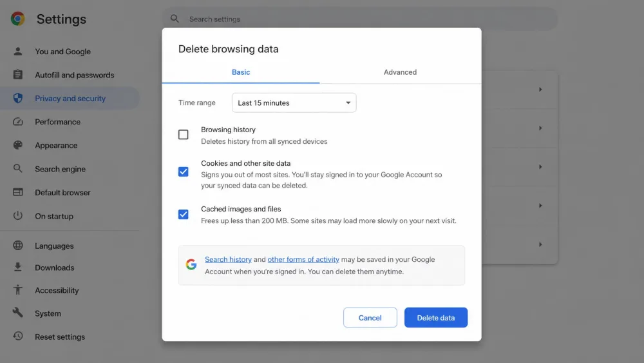The height and width of the screenshot is (363, 644).
Task: Click the Cancel button
Action: 370,317
